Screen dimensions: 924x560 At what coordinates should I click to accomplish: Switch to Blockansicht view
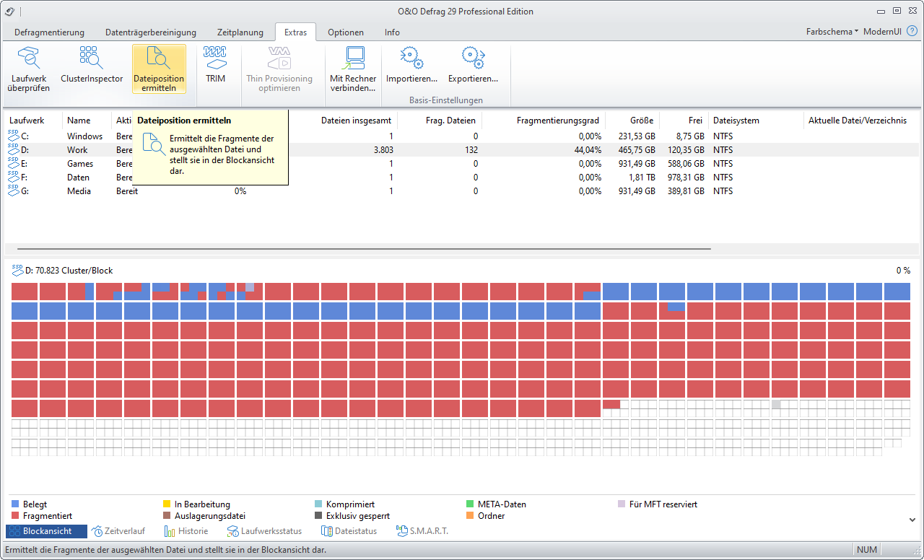[x=46, y=531]
